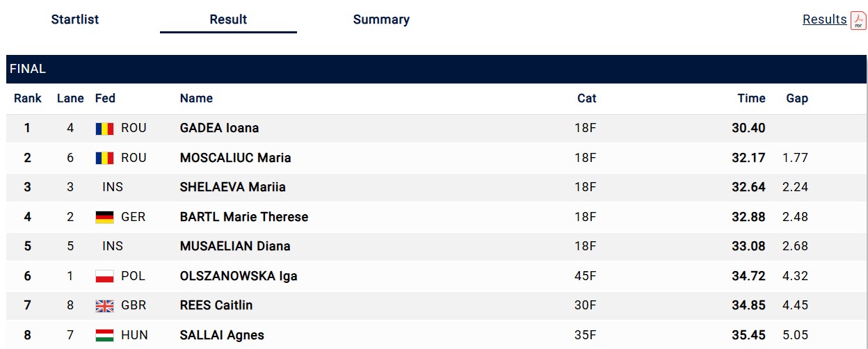Switch to the Startlist tab
Screen dimensions: 868x349
tap(75, 19)
